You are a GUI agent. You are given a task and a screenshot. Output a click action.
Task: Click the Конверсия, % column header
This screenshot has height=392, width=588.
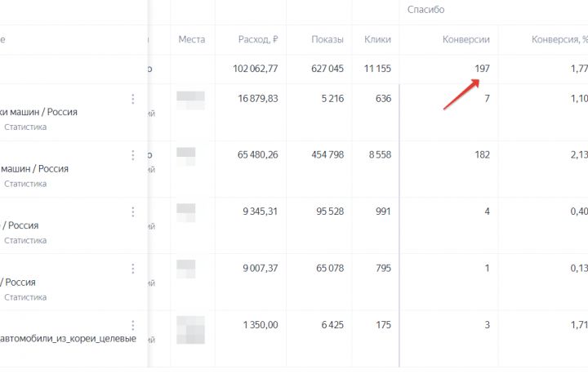(x=559, y=39)
